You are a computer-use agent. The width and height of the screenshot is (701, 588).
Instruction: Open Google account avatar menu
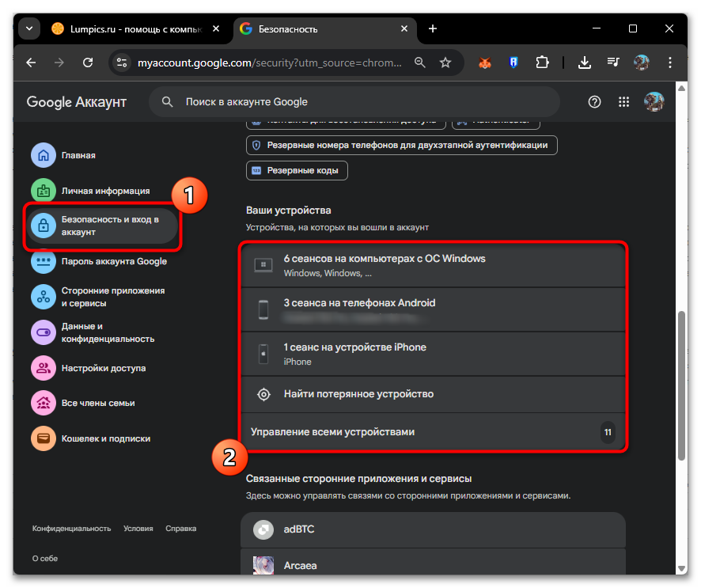tap(654, 101)
